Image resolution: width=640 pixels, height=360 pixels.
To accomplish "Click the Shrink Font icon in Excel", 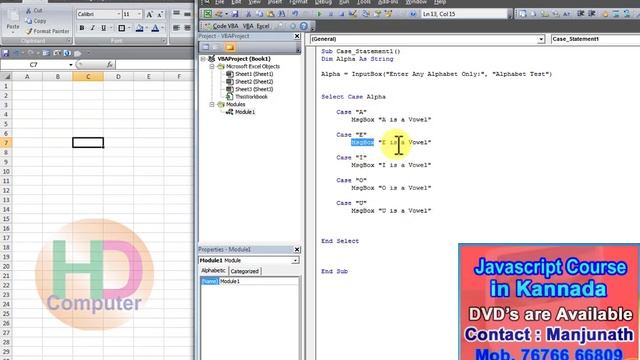I will pos(160,14).
